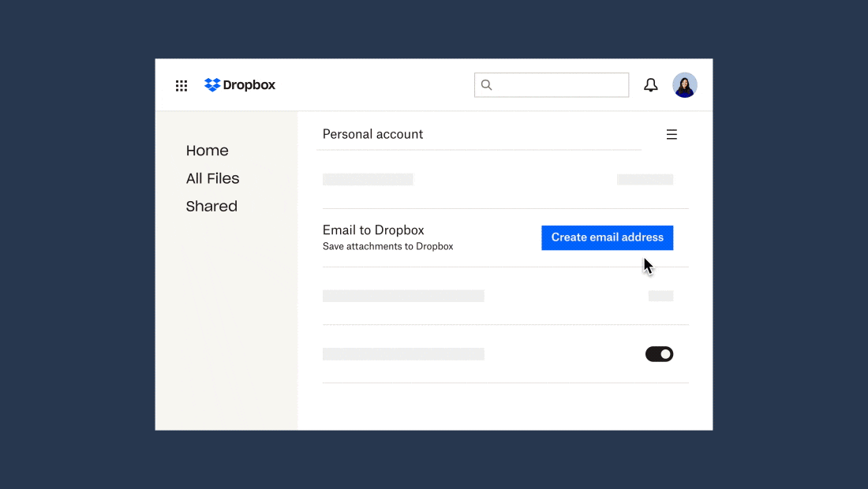868x489 pixels.
Task: Open the hamburger menu beside Personal account
Action: tap(672, 135)
